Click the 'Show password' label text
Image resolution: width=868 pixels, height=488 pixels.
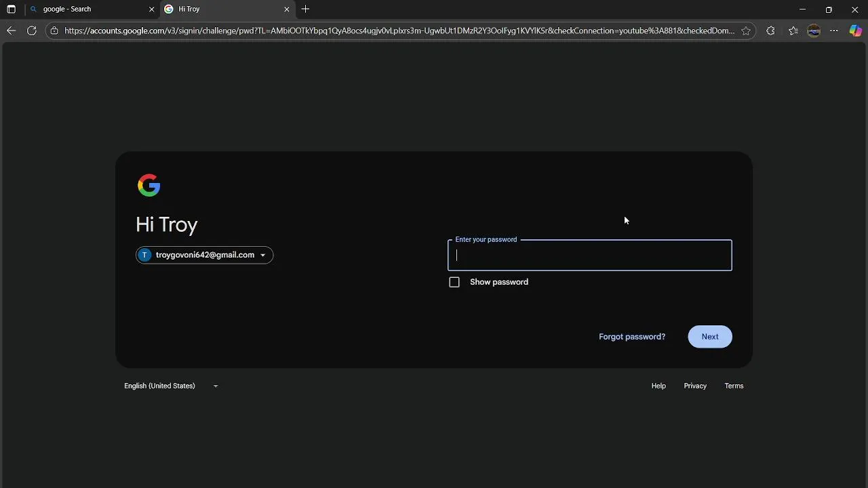pyautogui.click(x=499, y=282)
